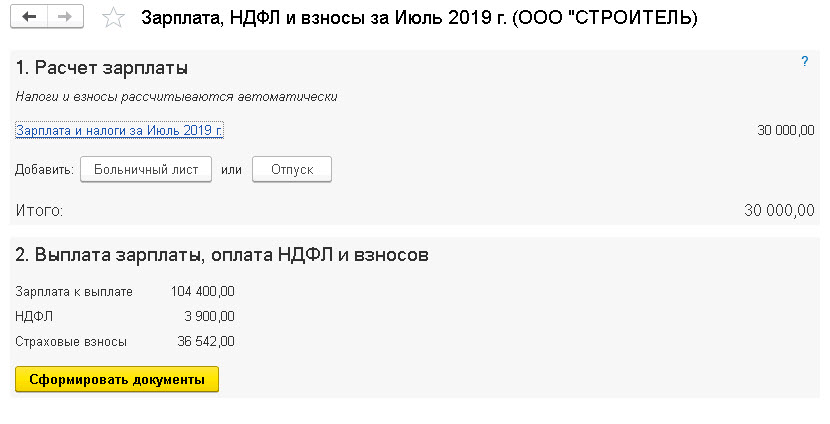Open help via the question mark

tap(805, 61)
